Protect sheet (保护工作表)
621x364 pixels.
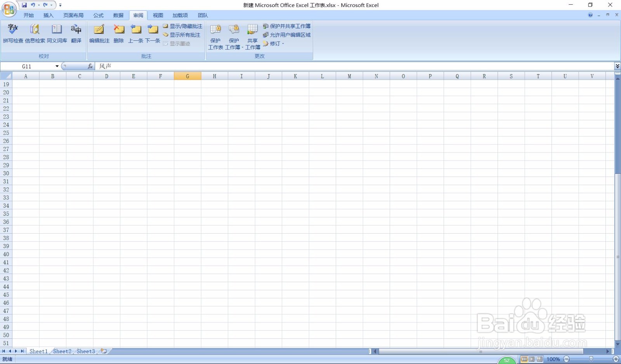[215, 37]
